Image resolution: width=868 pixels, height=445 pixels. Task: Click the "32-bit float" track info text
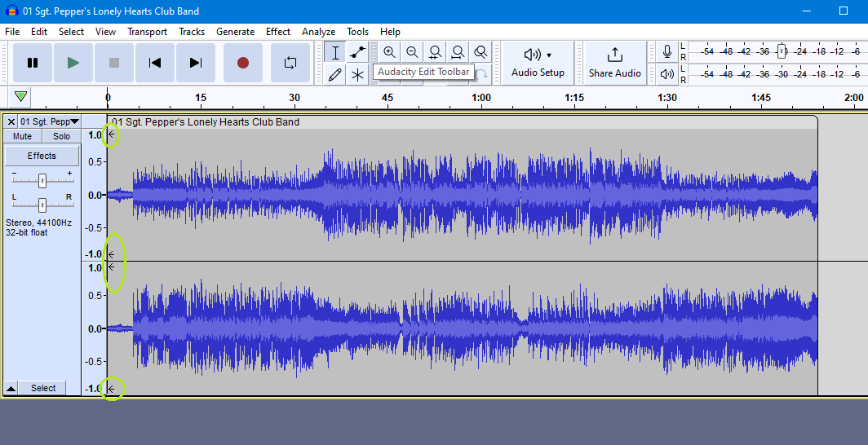(27, 233)
